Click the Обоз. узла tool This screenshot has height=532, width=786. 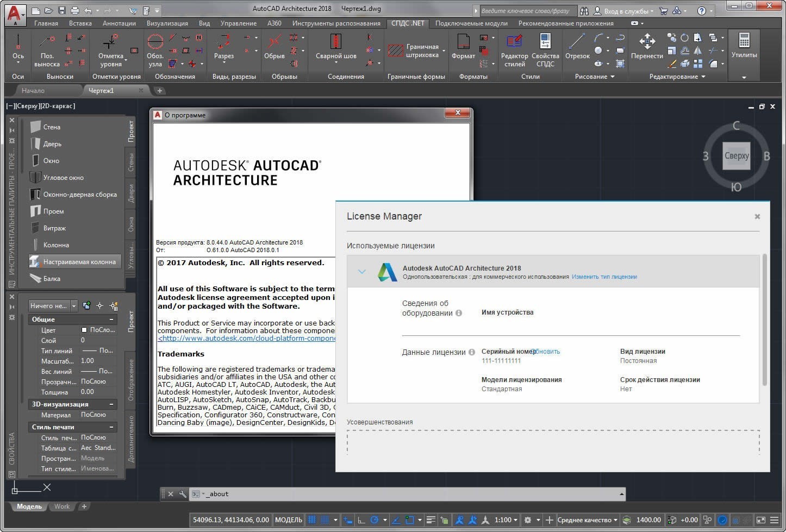tap(155, 50)
